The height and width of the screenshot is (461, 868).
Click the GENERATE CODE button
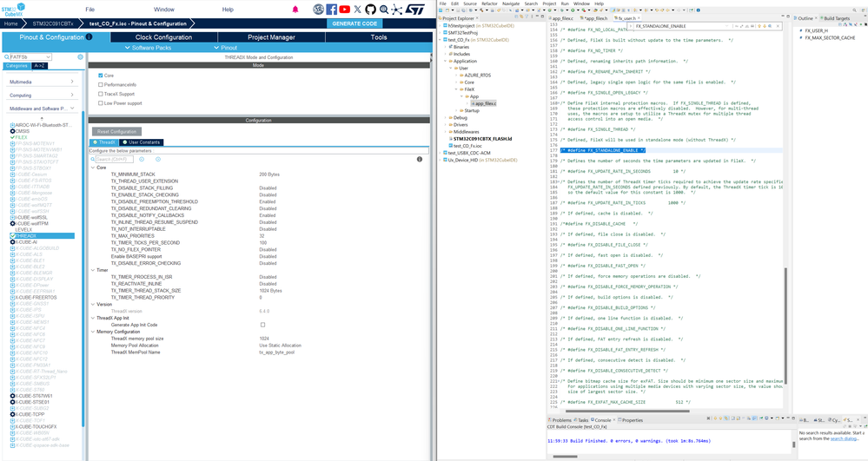click(354, 23)
